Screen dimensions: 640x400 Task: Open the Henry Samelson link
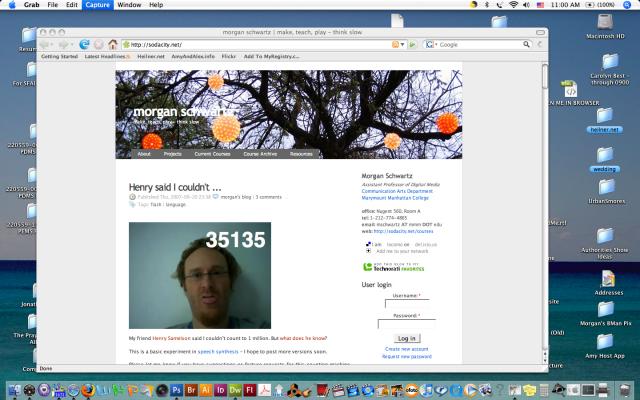171,338
